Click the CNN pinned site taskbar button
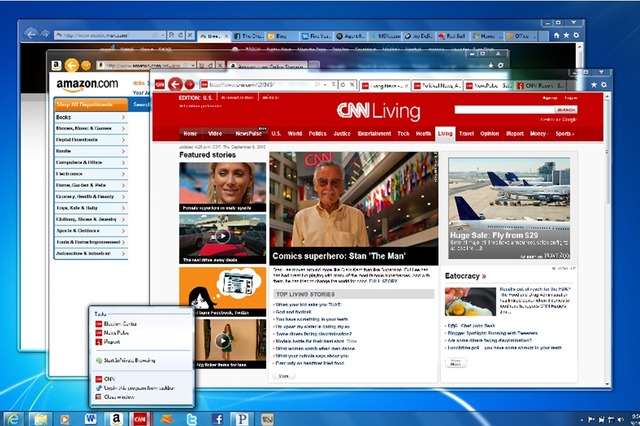Screen dimensions: 640x426 coord(140,419)
